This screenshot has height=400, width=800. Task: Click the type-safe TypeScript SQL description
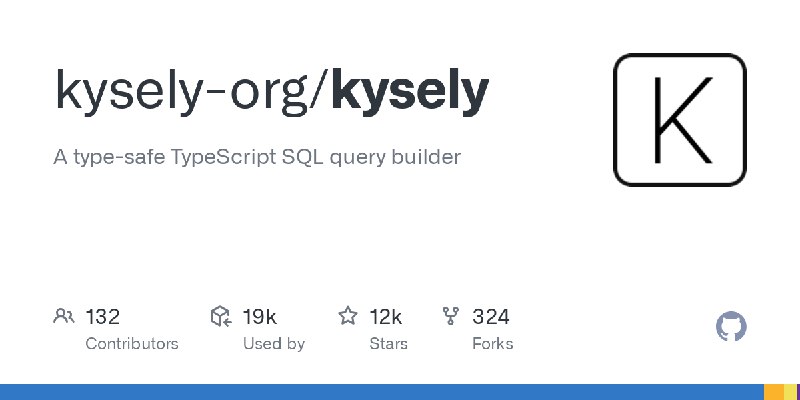pos(257,157)
